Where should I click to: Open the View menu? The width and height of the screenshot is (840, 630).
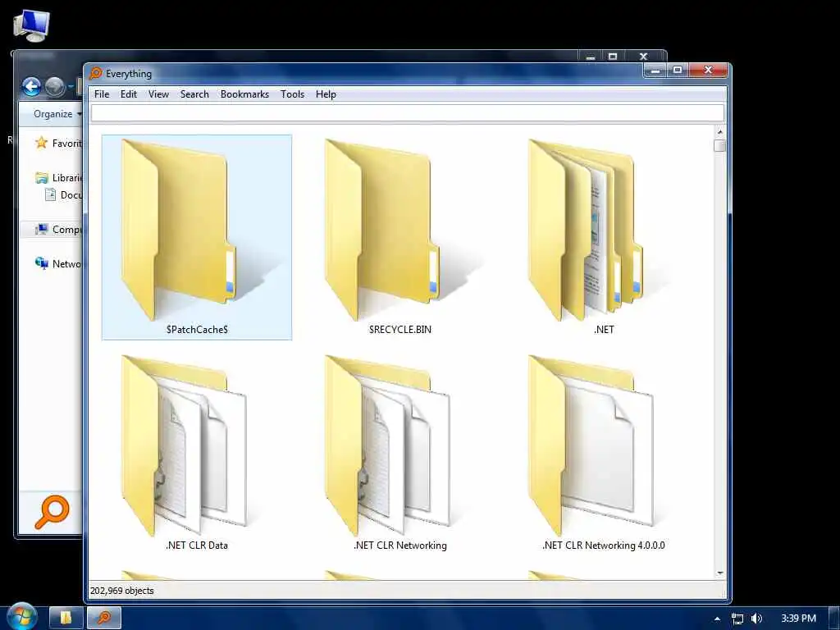coord(158,94)
